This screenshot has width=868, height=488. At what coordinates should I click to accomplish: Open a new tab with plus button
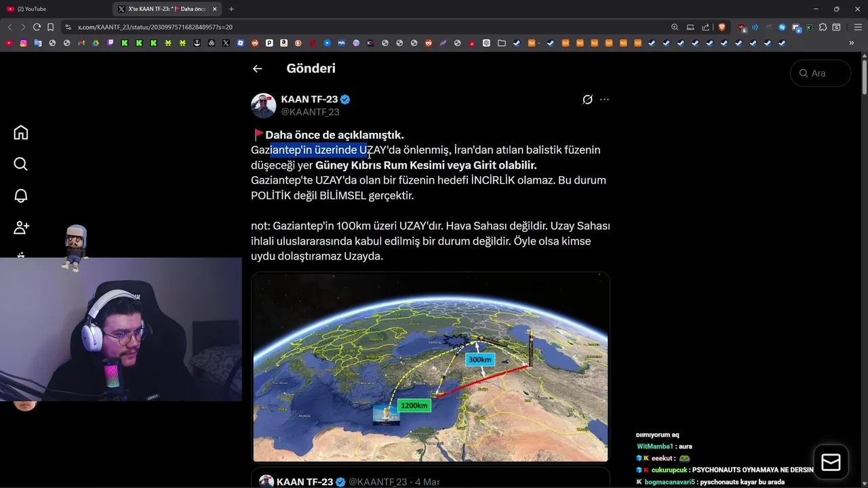tap(231, 9)
